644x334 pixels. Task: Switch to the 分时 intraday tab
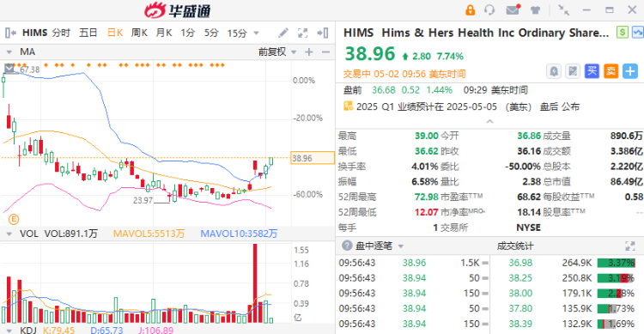(61, 33)
